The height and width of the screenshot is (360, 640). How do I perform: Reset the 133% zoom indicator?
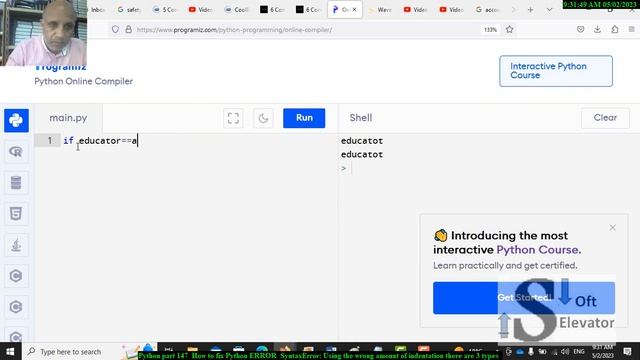coord(491,30)
